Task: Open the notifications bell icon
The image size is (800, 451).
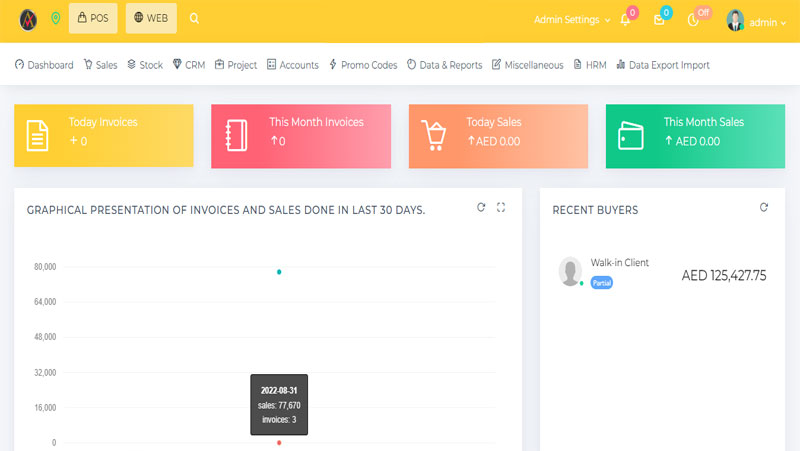Action: (x=625, y=20)
